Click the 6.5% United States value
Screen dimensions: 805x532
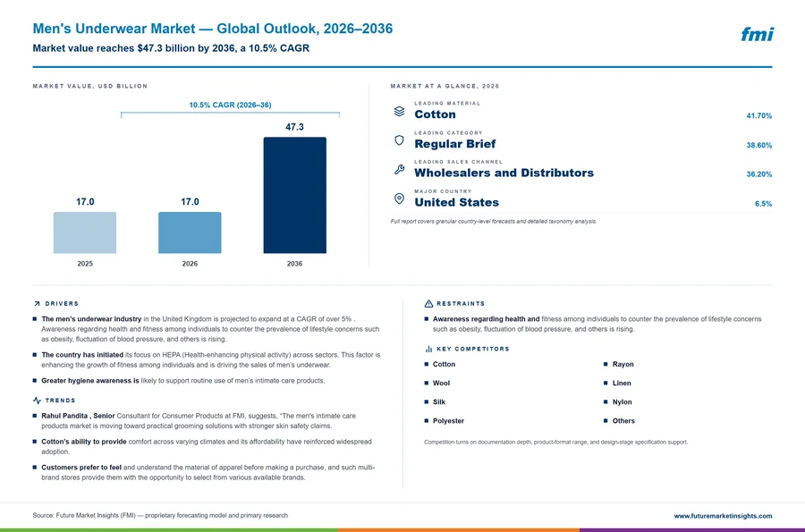pyautogui.click(x=763, y=204)
